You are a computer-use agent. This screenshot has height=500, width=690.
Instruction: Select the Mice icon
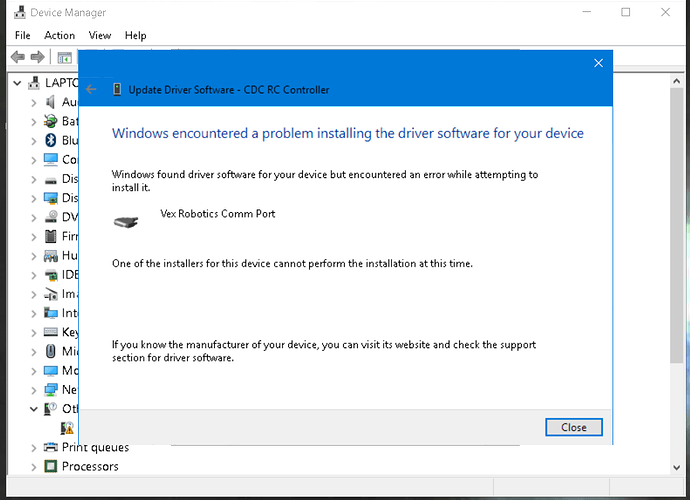pyautogui.click(x=51, y=351)
